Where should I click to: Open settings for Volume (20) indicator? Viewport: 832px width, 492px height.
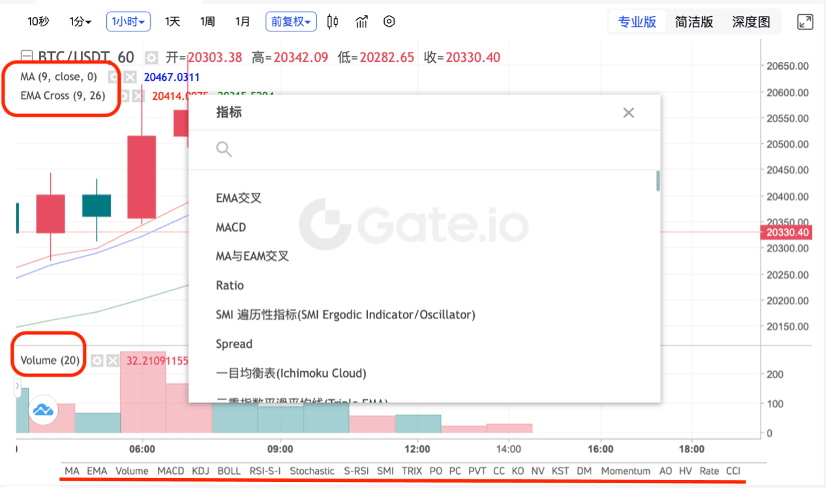point(97,360)
